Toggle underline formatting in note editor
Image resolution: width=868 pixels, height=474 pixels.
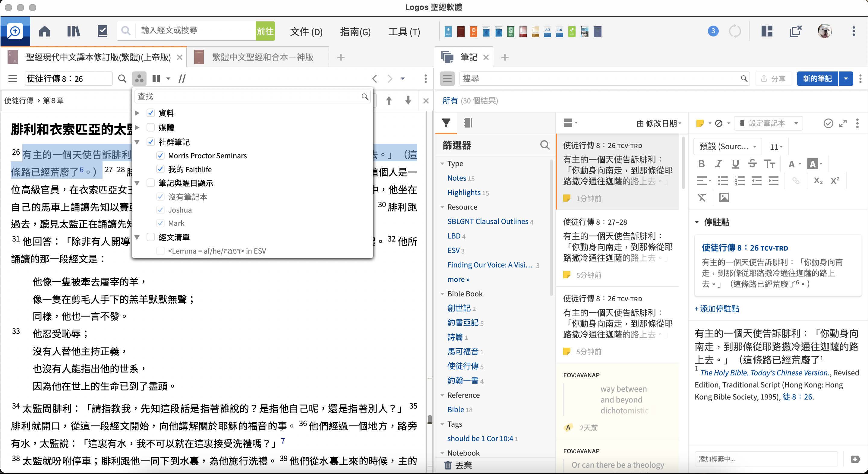[735, 164]
